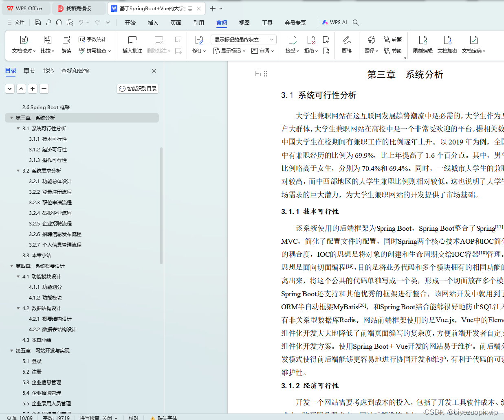Click 智能识别目录 smart TOC button
504x420 pixels.
[138, 89]
